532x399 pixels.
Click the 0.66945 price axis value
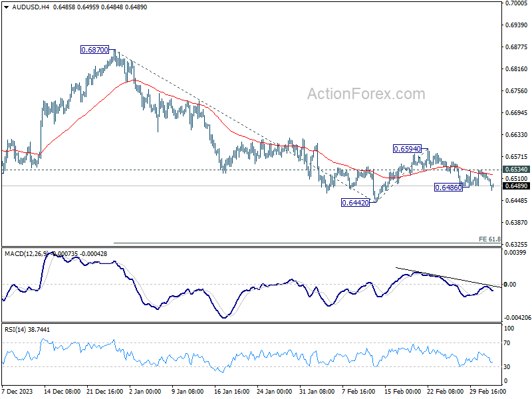517,112
